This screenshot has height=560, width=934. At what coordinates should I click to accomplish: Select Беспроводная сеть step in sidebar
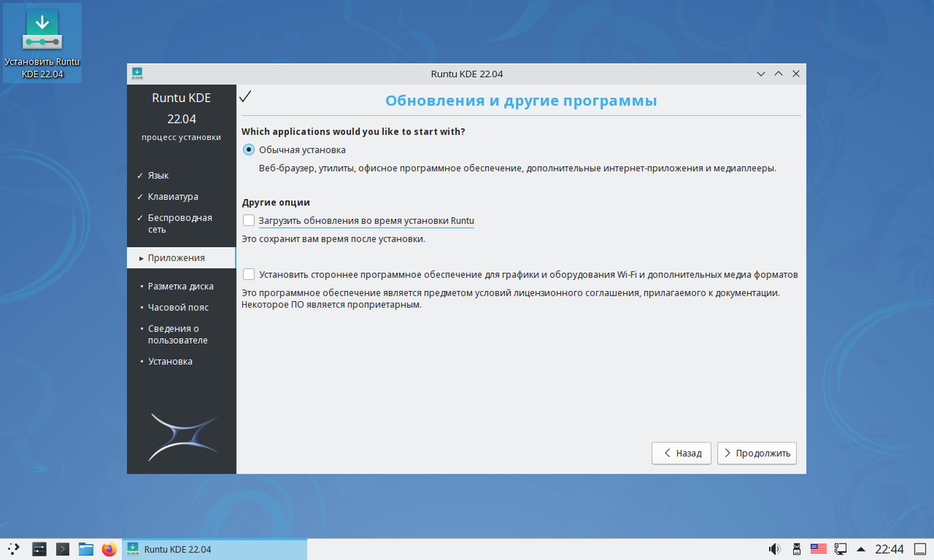pos(181,224)
